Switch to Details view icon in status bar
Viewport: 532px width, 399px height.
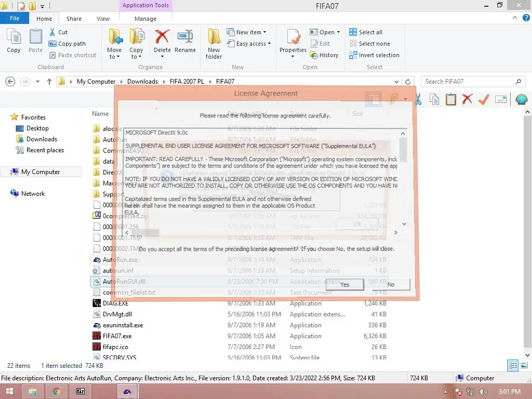(513, 365)
